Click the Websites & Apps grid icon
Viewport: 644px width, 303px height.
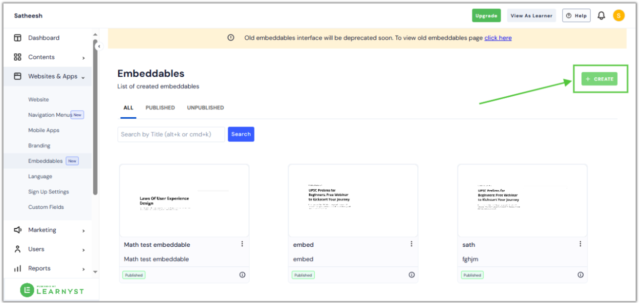[18, 76]
